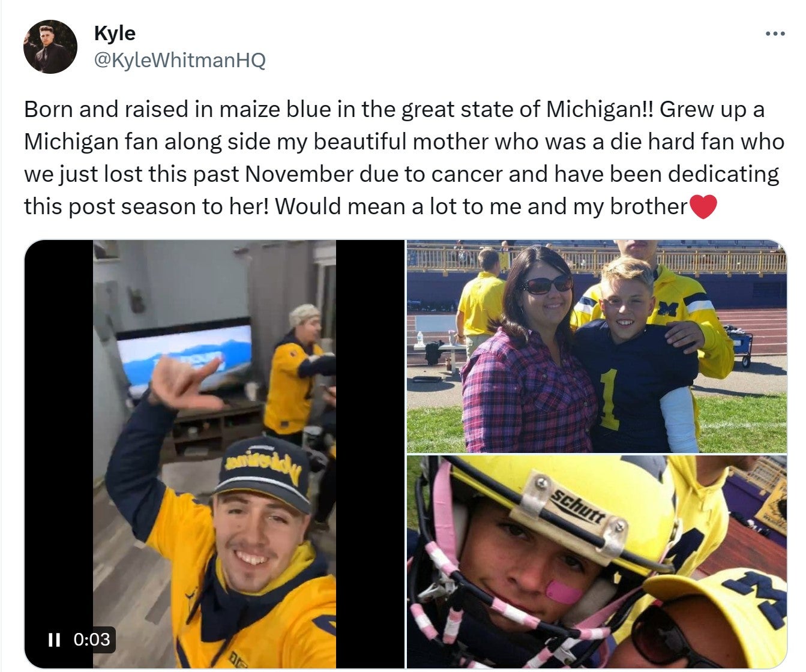806x672 pixels.
Task: Click Kyle's round profile avatar
Action: (50, 47)
